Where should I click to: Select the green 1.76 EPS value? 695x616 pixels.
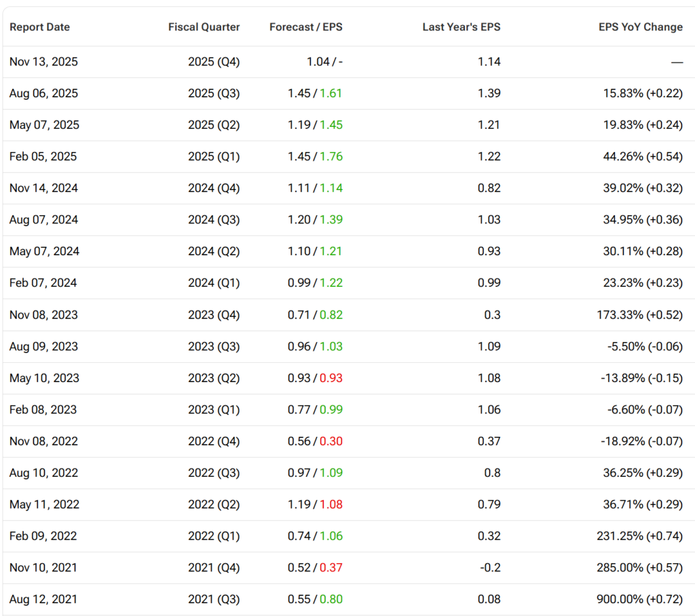tap(331, 157)
